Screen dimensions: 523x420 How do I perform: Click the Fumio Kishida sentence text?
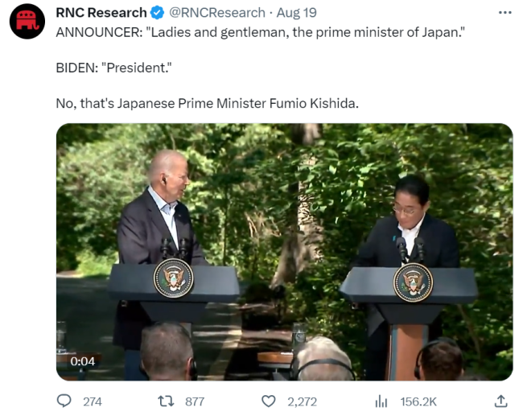(x=207, y=103)
